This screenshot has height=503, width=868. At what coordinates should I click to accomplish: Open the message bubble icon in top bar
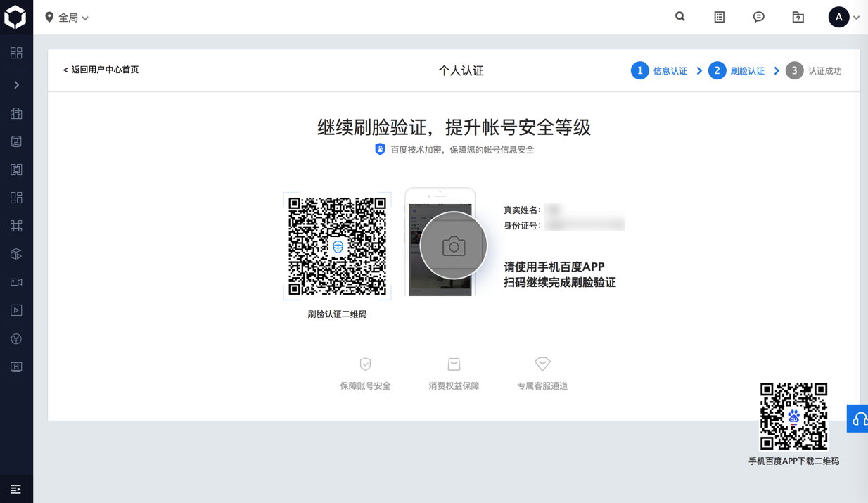(x=759, y=17)
